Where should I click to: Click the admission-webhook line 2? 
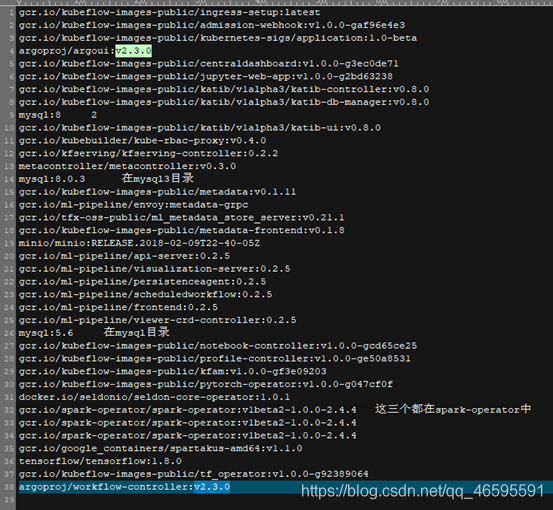click(212, 25)
